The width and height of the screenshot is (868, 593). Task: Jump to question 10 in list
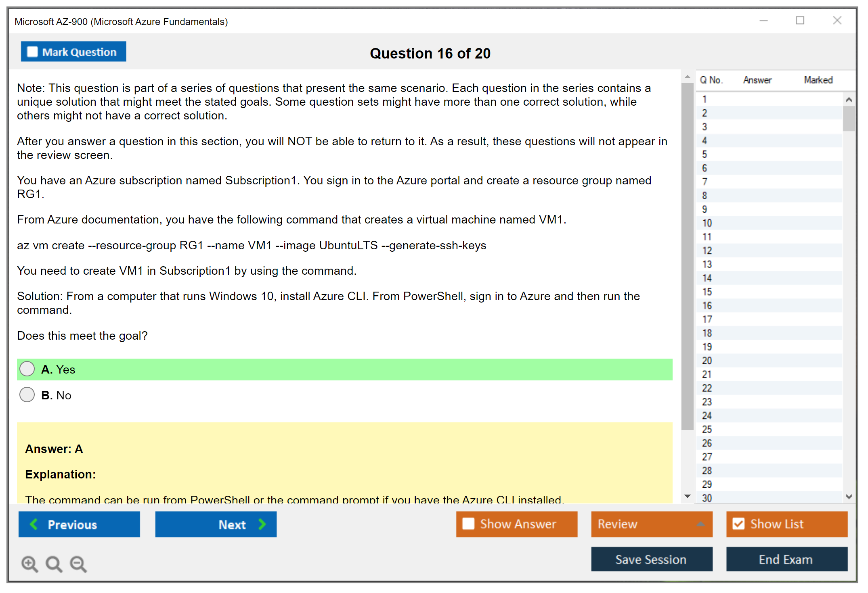707,223
